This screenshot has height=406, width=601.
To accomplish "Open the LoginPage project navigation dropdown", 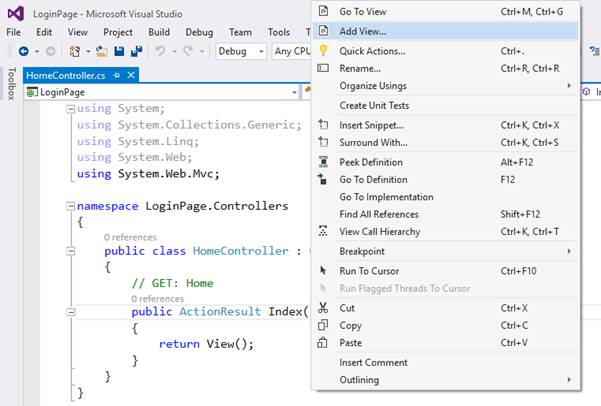I will (x=294, y=92).
